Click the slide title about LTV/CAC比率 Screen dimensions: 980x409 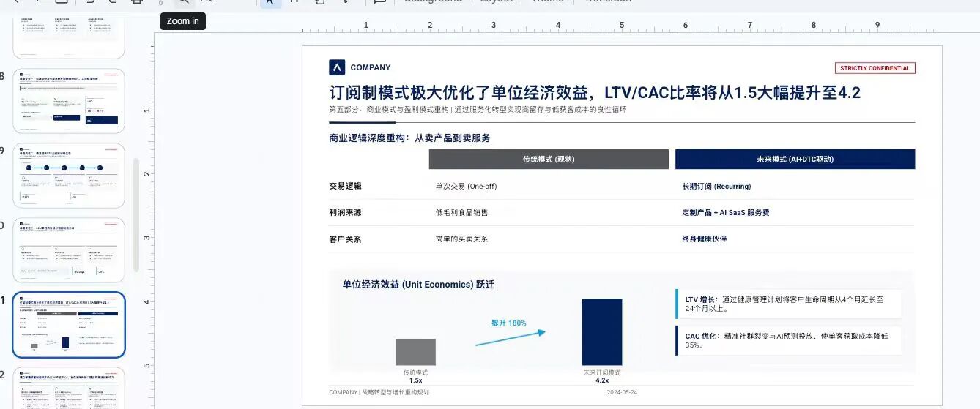tap(594, 93)
